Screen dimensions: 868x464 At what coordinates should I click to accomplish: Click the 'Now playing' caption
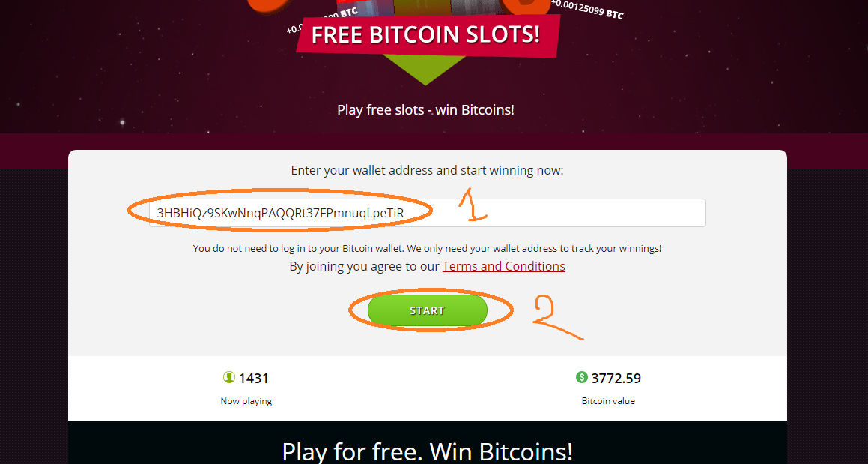(246, 401)
